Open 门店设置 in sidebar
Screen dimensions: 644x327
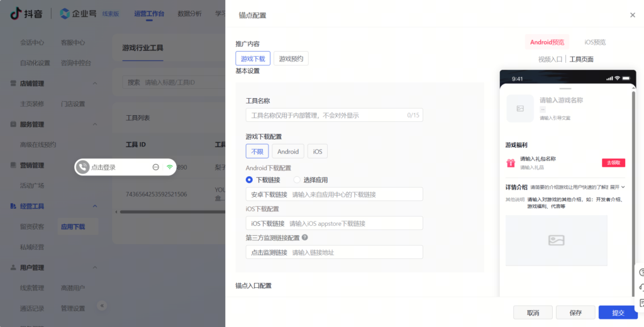[x=73, y=104]
